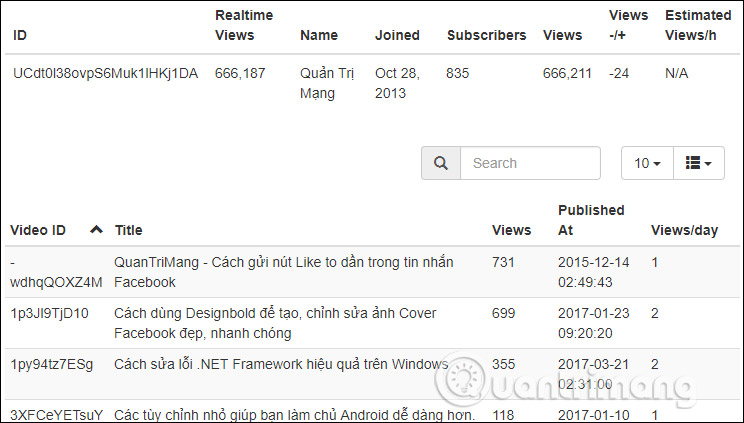Image resolution: width=744 pixels, height=423 pixels.
Task: Select realtime views value 666,187
Action: tap(240, 74)
